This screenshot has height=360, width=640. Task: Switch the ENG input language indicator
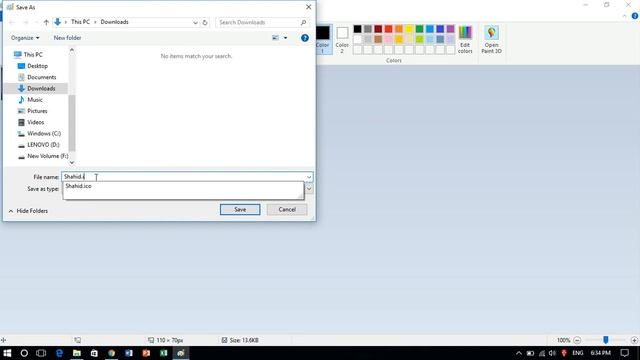click(x=578, y=353)
